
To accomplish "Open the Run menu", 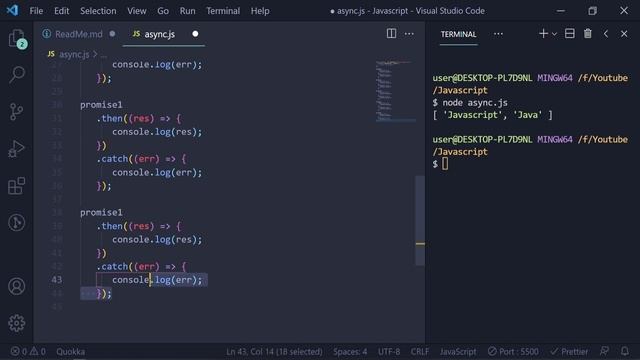I will pos(187,11).
